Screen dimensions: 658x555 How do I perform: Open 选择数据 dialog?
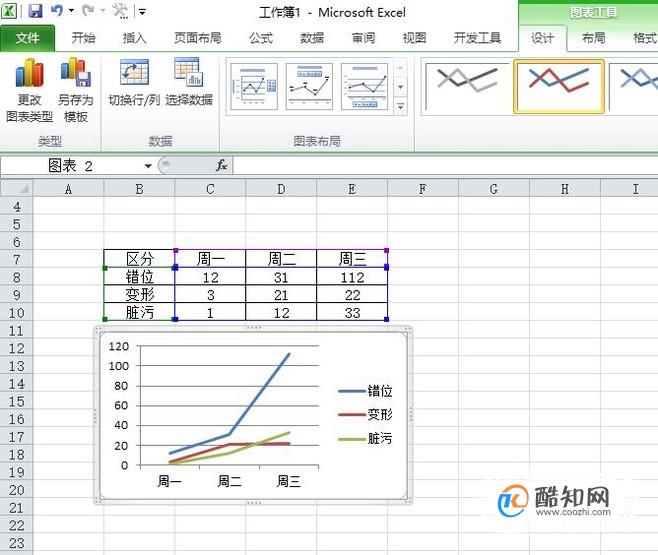click(x=189, y=82)
